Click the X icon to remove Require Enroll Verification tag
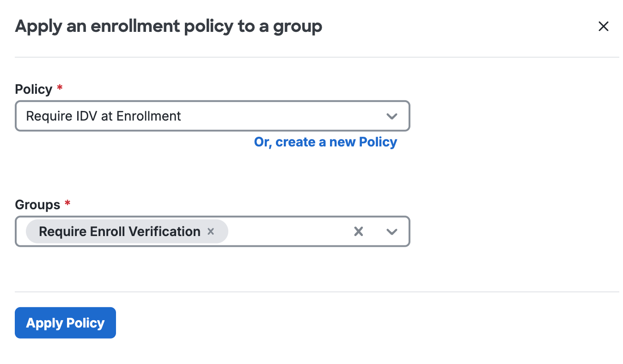 pos(211,231)
